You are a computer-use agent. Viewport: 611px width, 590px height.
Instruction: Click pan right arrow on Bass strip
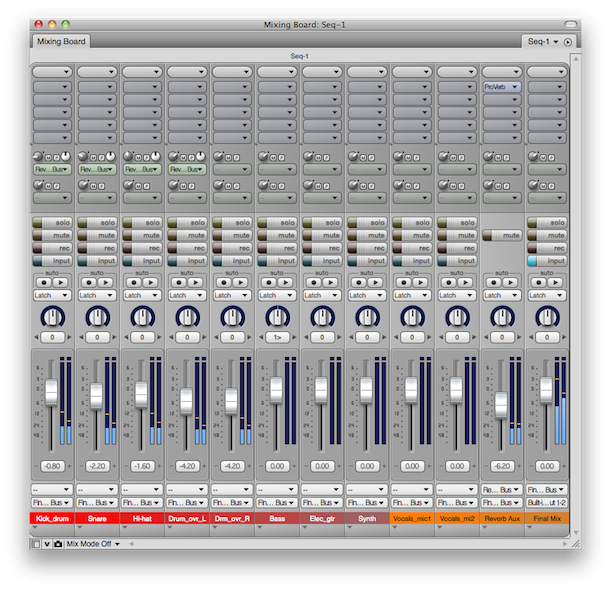294,337
